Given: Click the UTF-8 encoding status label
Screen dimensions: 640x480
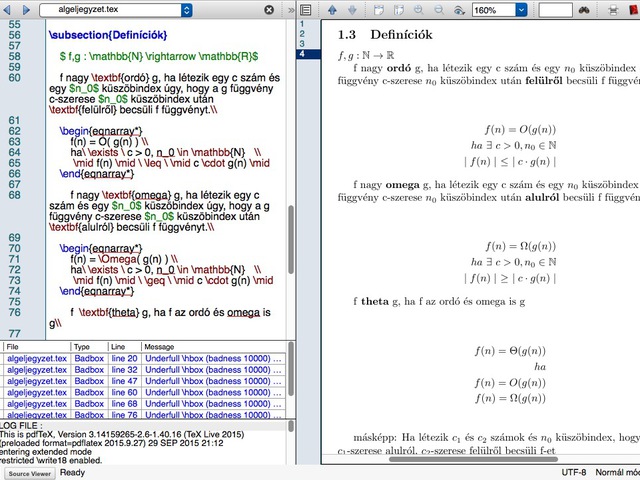Looking at the screenshot, I should point(574,472).
